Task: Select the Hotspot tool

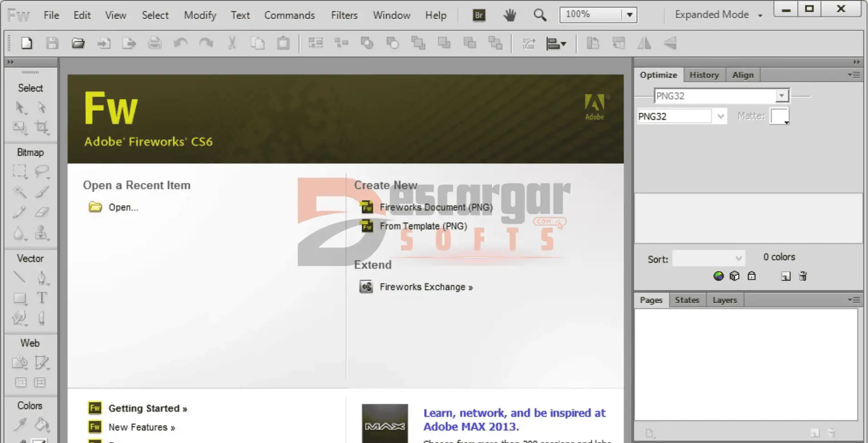Action: pos(20,362)
